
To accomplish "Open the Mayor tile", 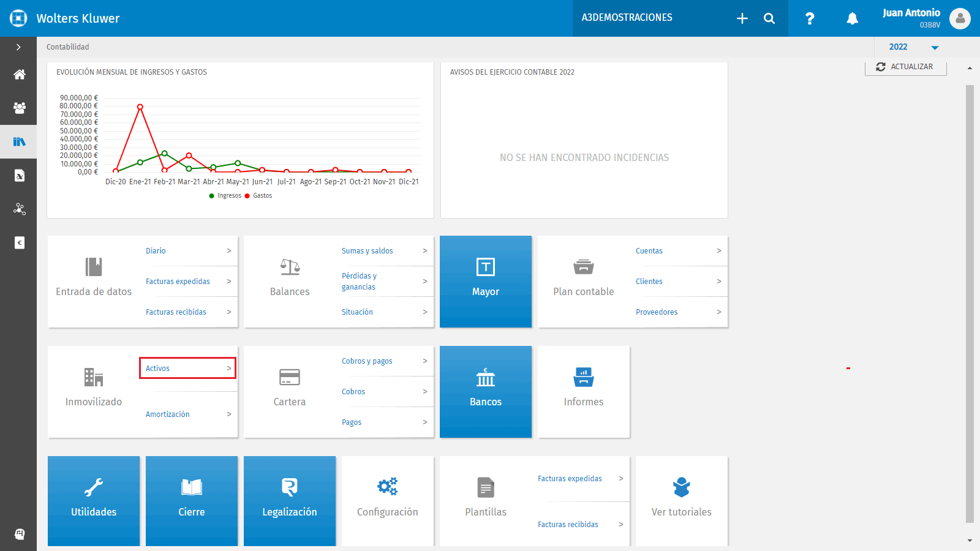I will coord(486,282).
